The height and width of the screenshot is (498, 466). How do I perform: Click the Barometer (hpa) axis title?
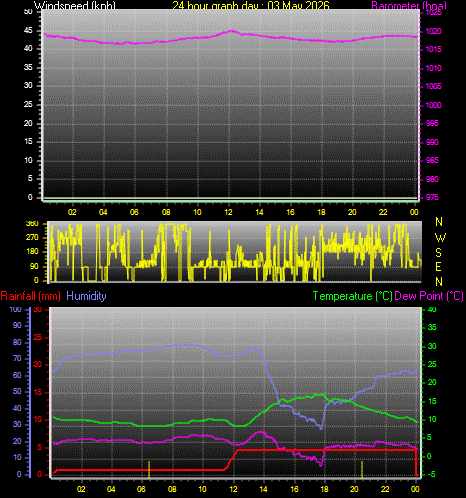pyautogui.click(x=409, y=5)
